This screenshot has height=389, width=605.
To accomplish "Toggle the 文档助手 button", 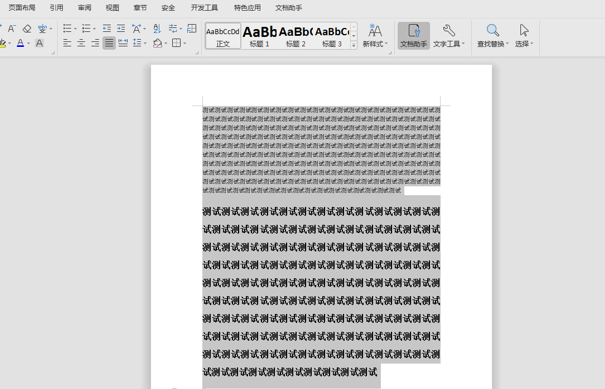I will coord(414,35).
